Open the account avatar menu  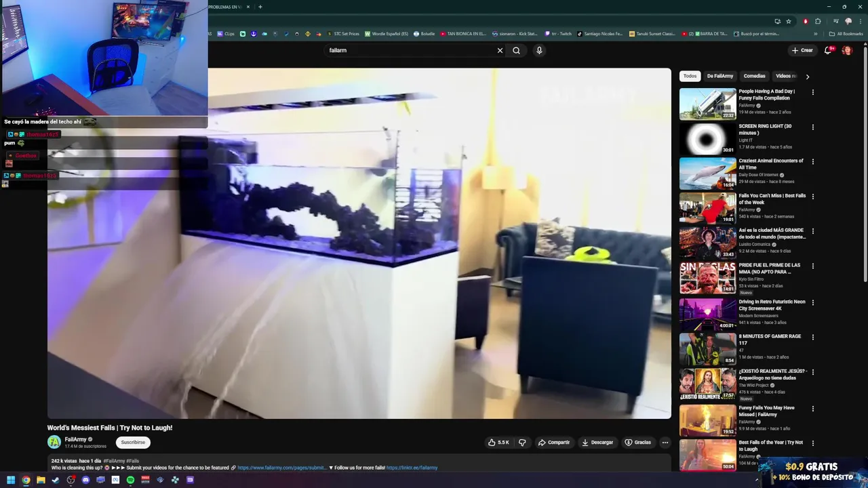coord(847,50)
